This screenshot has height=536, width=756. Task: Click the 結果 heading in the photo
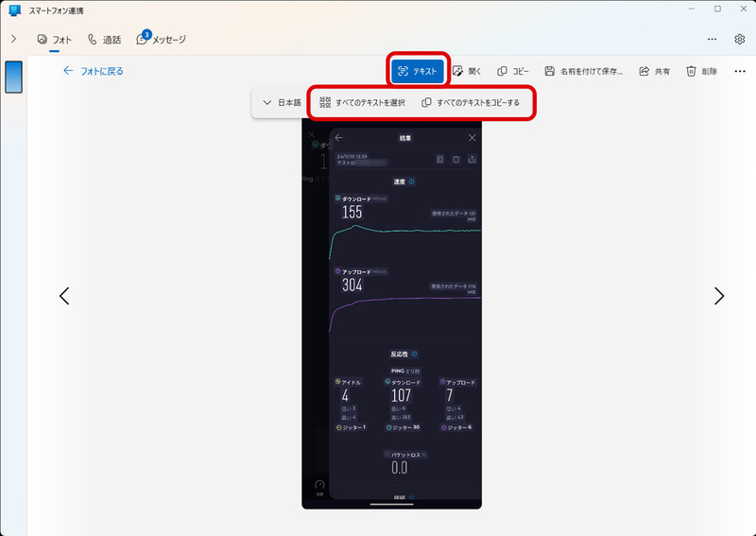click(x=405, y=138)
